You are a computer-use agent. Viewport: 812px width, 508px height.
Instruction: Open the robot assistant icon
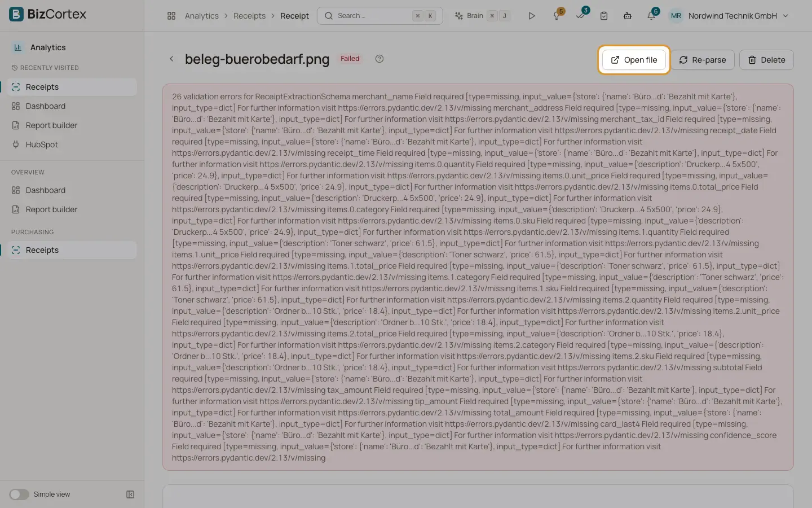628,16
